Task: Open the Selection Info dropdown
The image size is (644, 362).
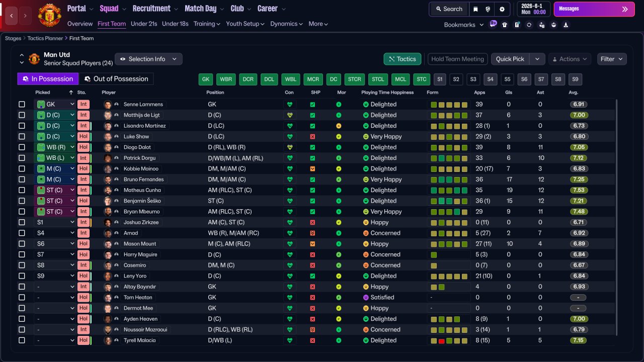Action: [x=148, y=59]
